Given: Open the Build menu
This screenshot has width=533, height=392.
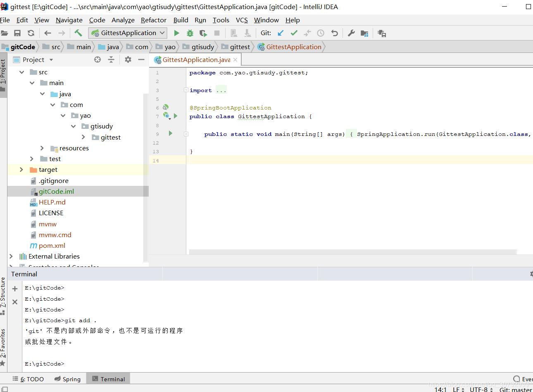Looking at the screenshot, I should click(181, 20).
